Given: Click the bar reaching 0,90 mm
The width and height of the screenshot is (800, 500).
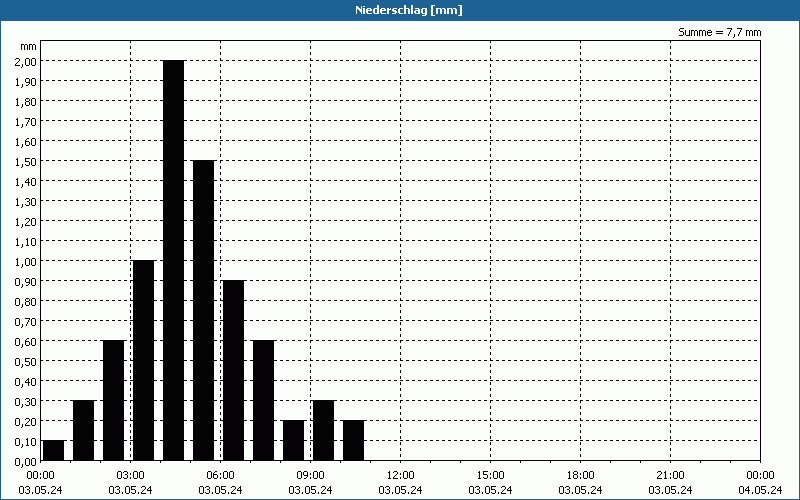Looking at the screenshot, I should (x=234, y=371).
